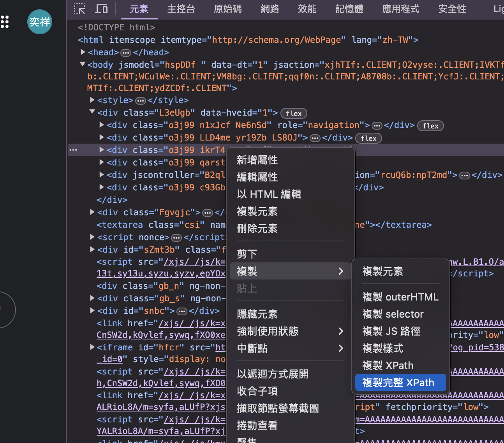Open the 應用程式 tab
Image resolution: width=504 pixels, height=443 pixels.
coord(401,9)
